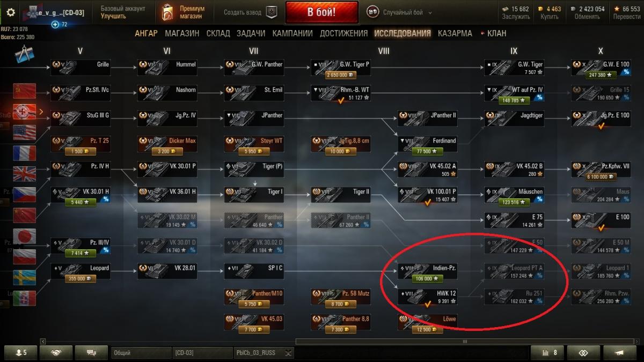644x362 pixels.
Task: Start the battle with В бой! button
Action: point(322,12)
